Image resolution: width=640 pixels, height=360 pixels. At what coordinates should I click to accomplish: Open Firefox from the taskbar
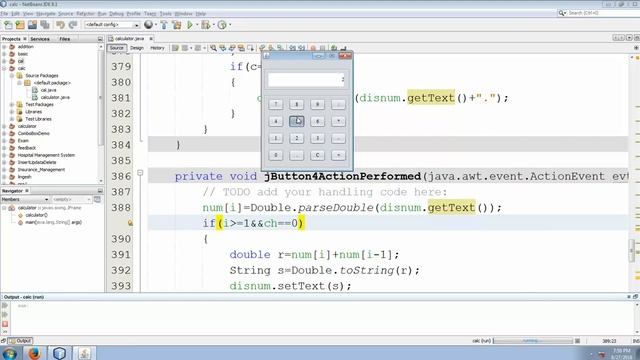(x=34, y=353)
